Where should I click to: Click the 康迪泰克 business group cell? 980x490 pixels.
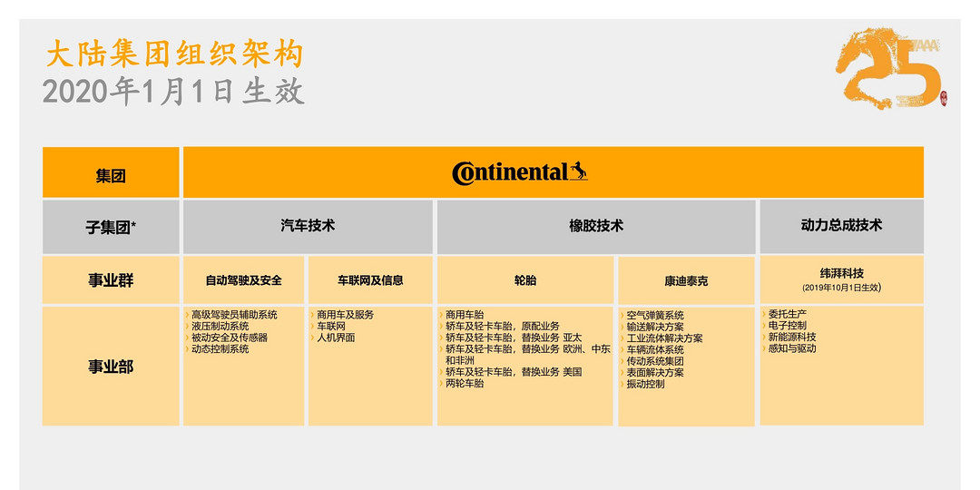[686, 280]
